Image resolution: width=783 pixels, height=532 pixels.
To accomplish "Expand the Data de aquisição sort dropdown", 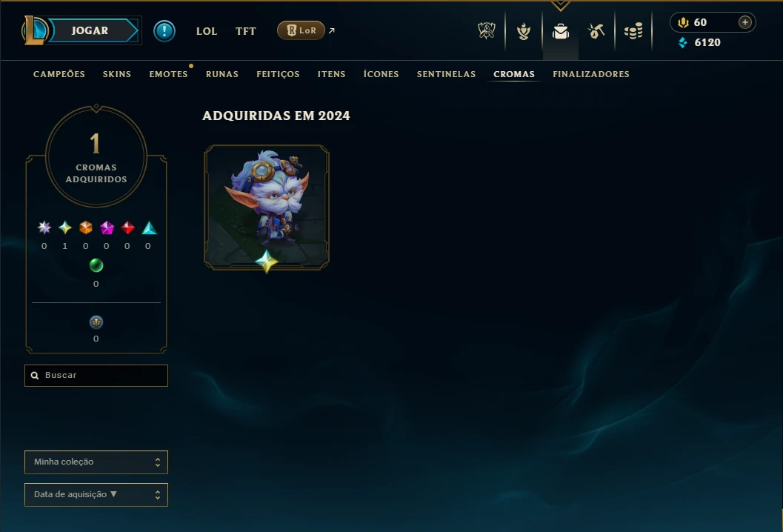I will [x=96, y=494].
